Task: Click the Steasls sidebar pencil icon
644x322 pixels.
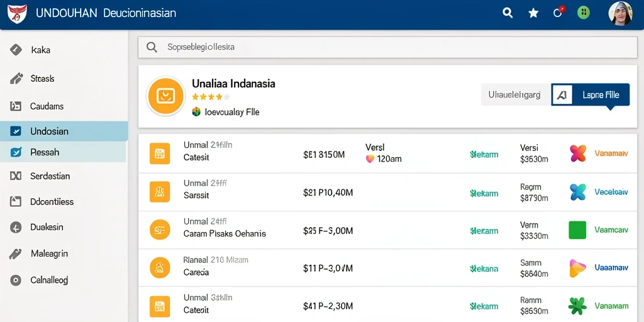Action: [16, 78]
